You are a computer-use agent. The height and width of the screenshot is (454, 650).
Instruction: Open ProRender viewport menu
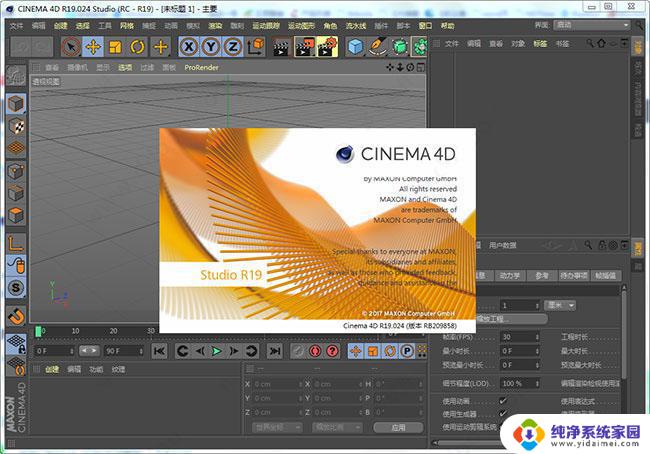pyautogui.click(x=201, y=67)
